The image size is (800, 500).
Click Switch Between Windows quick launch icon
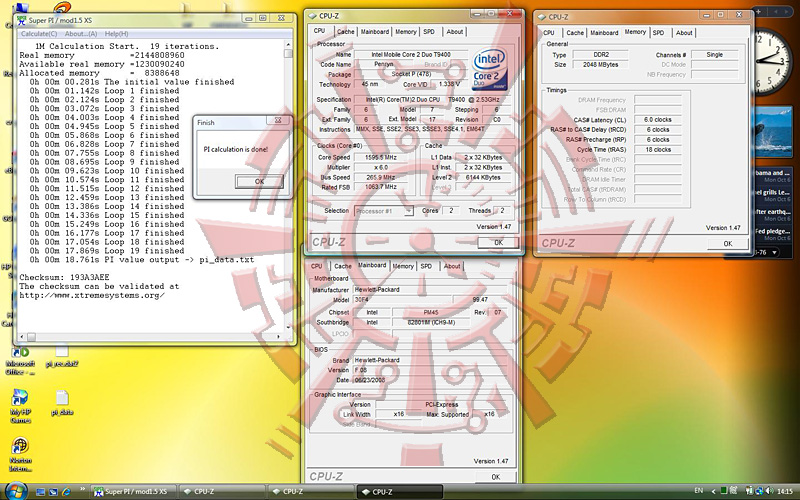(x=54, y=492)
